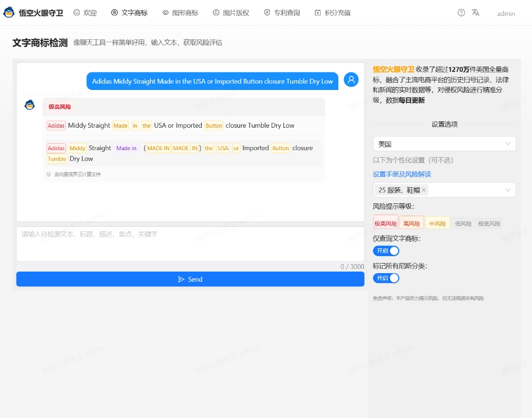Toggle 中风险 risk level filter
The width and height of the screenshot is (532, 418).
click(x=437, y=224)
